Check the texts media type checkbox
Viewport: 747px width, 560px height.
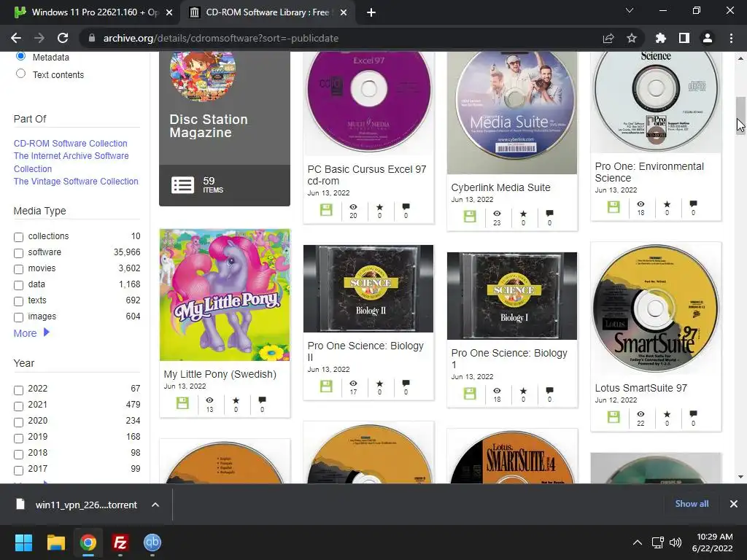[18, 301]
